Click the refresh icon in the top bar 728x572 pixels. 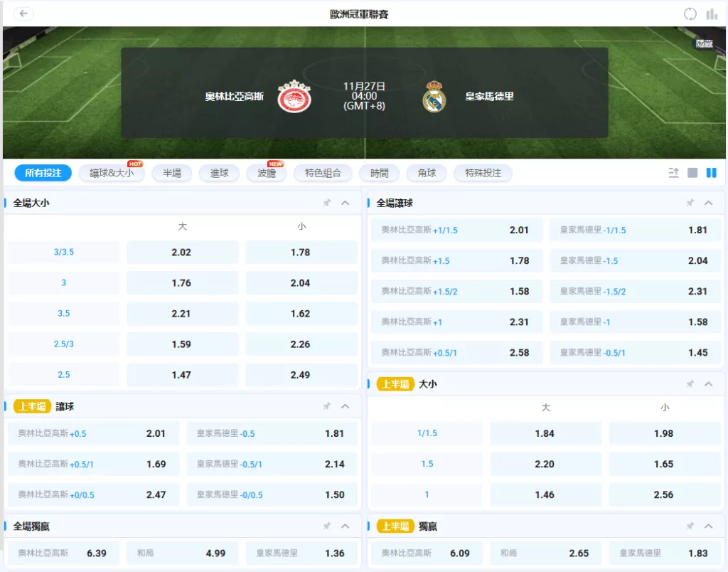pos(690,14)
